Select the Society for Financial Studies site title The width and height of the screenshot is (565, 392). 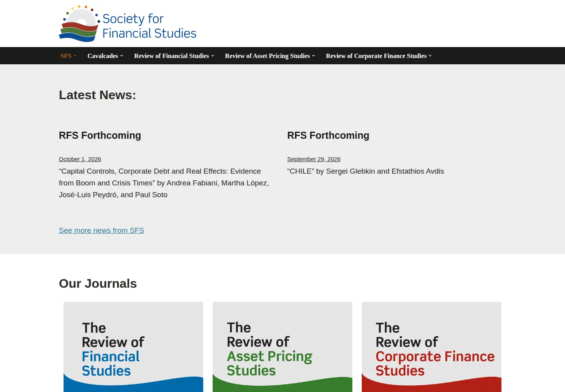149,26
